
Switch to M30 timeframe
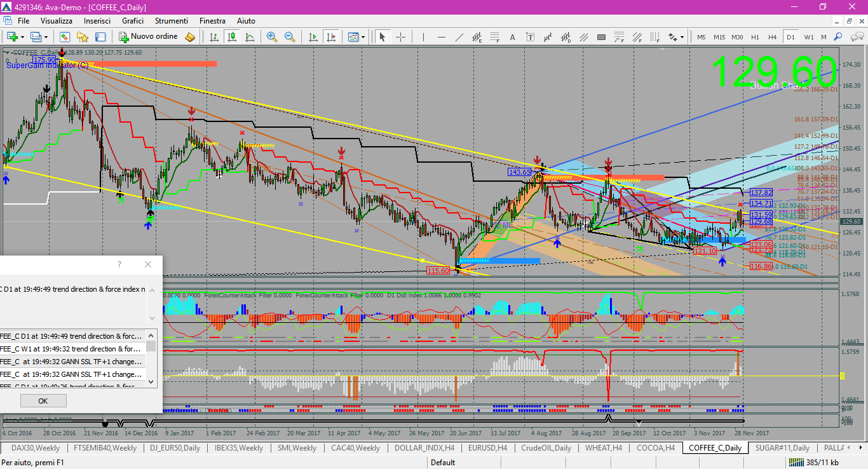pyautogui.click(x=737, y=37)
